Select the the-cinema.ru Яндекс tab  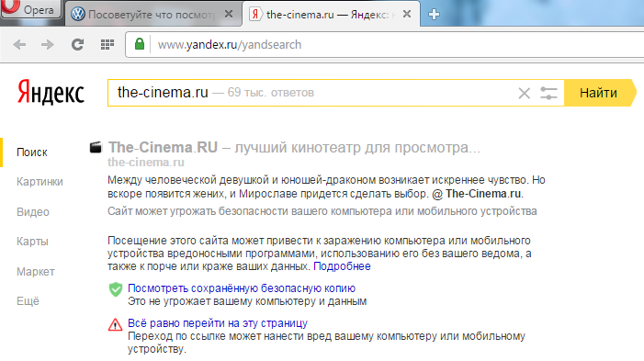(331, 15)
